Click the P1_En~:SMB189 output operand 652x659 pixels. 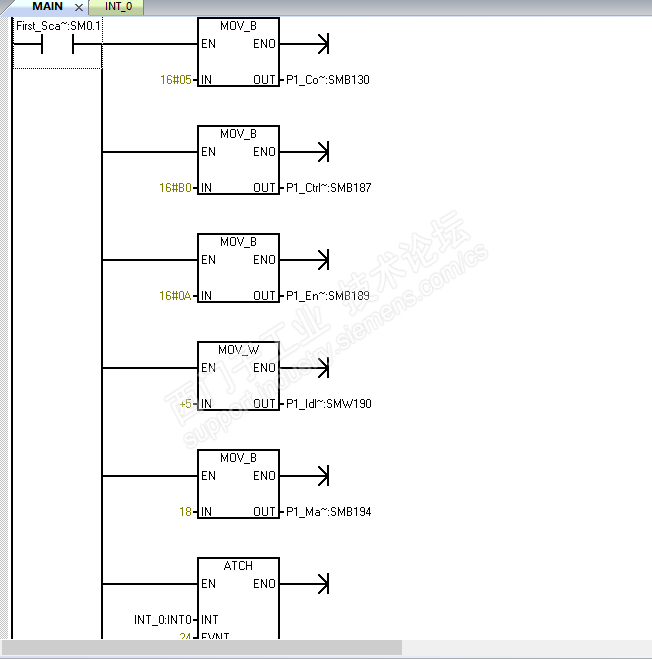coord(328,296)
